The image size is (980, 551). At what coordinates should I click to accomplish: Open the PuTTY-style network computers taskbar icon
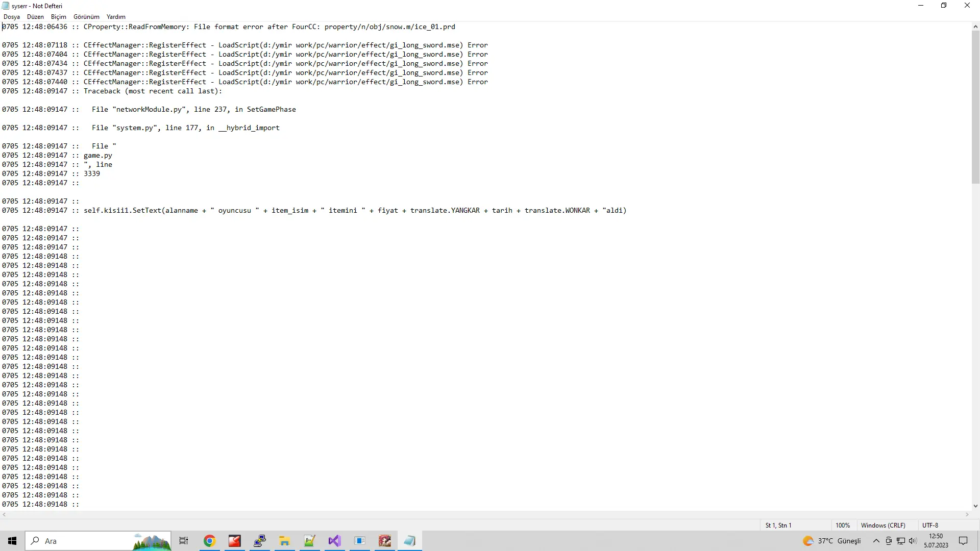click(x=260, y=541)
